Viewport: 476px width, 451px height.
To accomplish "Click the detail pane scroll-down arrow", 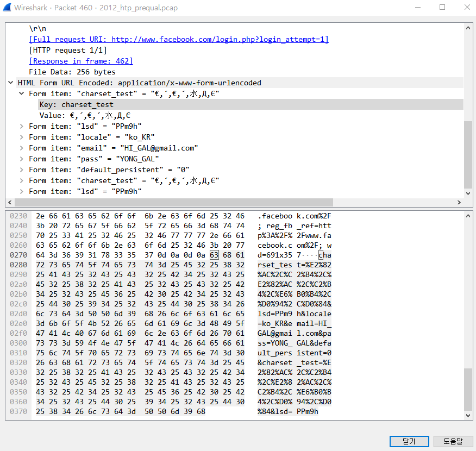I will [x=468, y=193].
